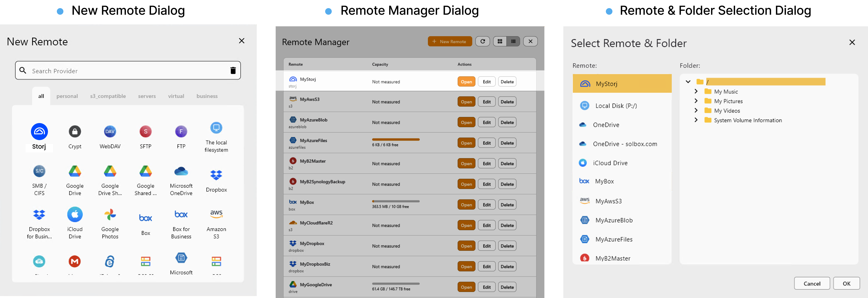
Task: Pick the SFTP provider icon
Action: point(145,131)
